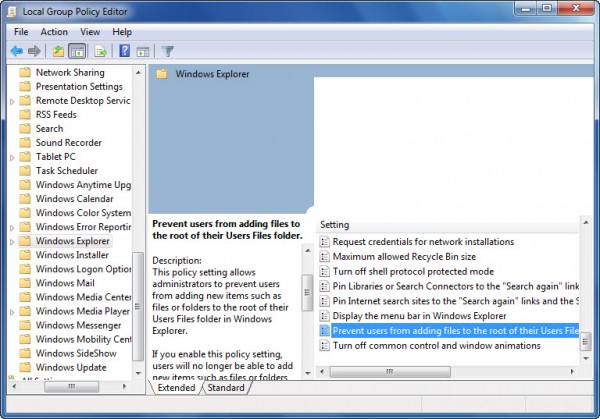Image resolution: width=600 pixels, height=419 pixels.
Task: Switch to the Standard tab
Action: click(x=226, y=388)
